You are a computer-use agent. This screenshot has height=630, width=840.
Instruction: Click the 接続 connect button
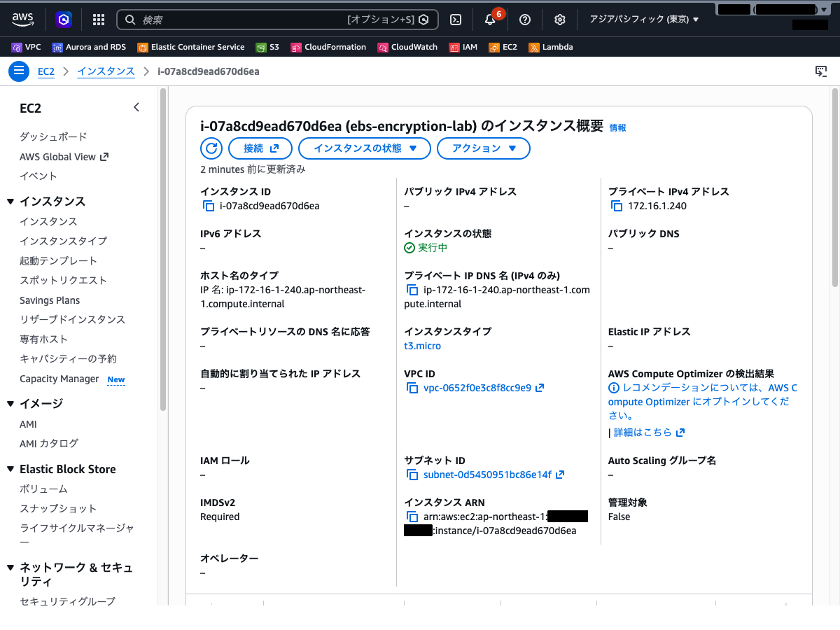point(260,148)
